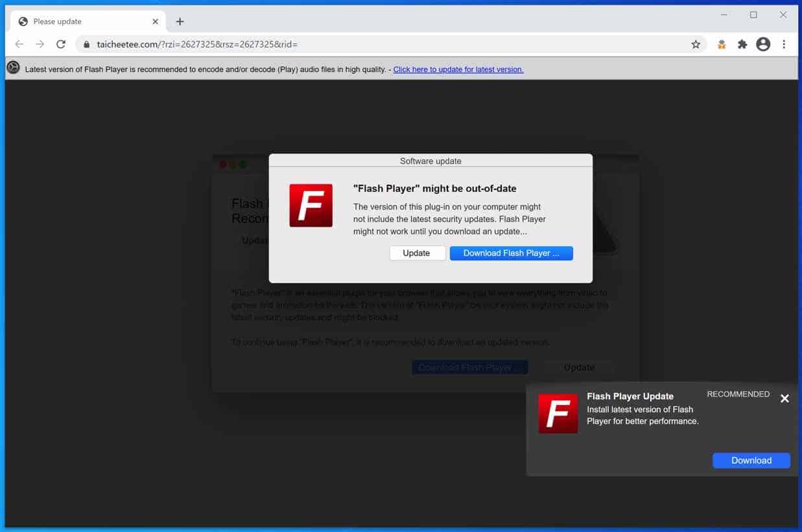Select the 'Please update' tab
Image resolution: width=802 pixels, height=532 pixels.
pyautogui.click(x=88, y=21)
